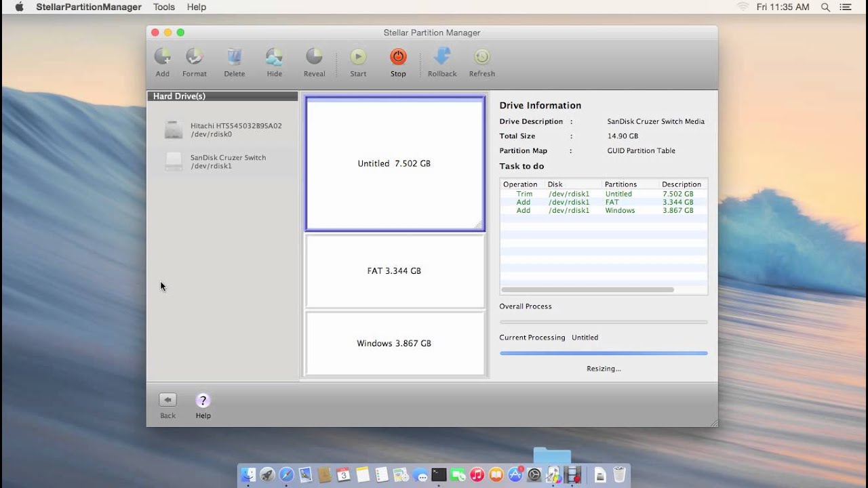This screenshot has height=488, width=868.
Task: Click the SanDisk Cruzer Switch Media description
Action: click(656, 121)
